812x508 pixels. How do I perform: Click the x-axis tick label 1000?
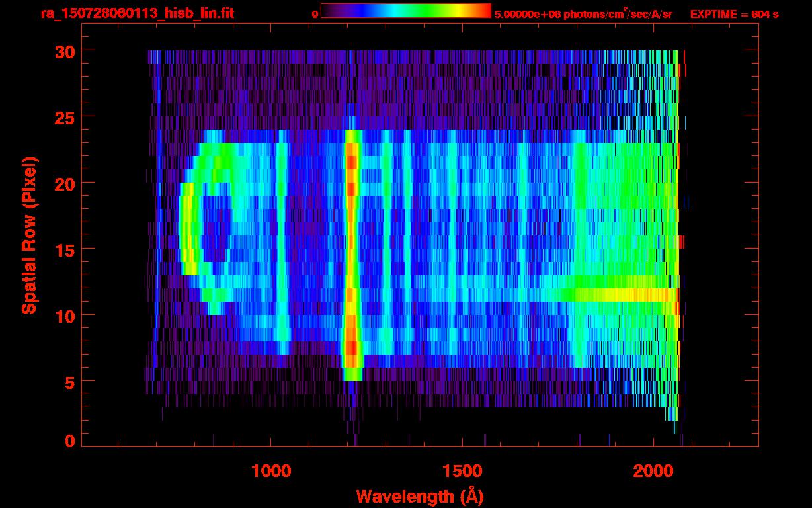(x=271, y=471)
